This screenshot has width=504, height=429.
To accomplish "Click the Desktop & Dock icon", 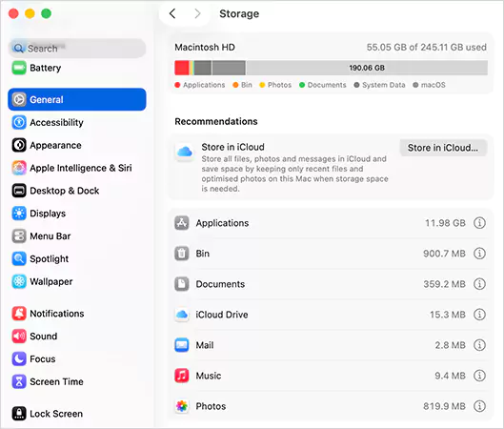I will pyautogui.click(x=19, y=191).
